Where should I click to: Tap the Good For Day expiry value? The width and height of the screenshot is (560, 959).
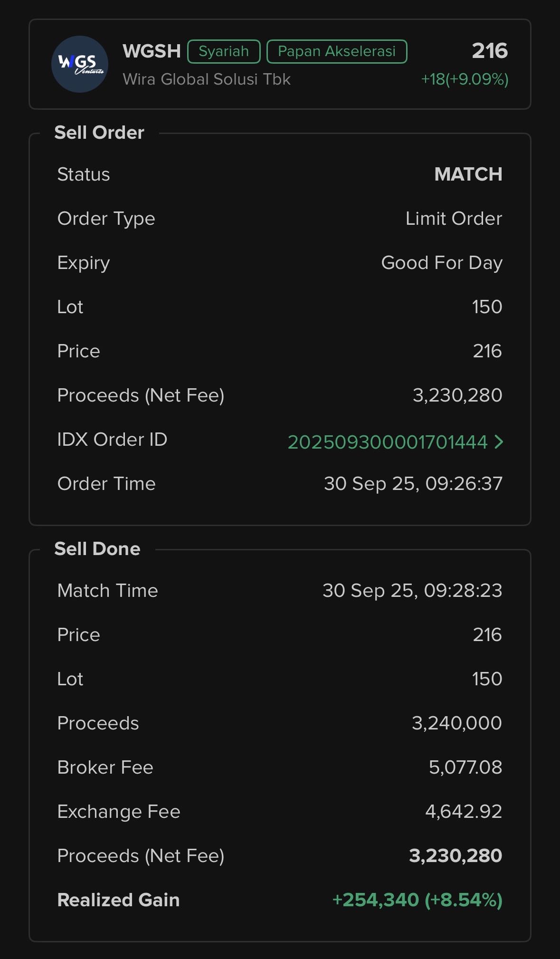pos(442,263)
